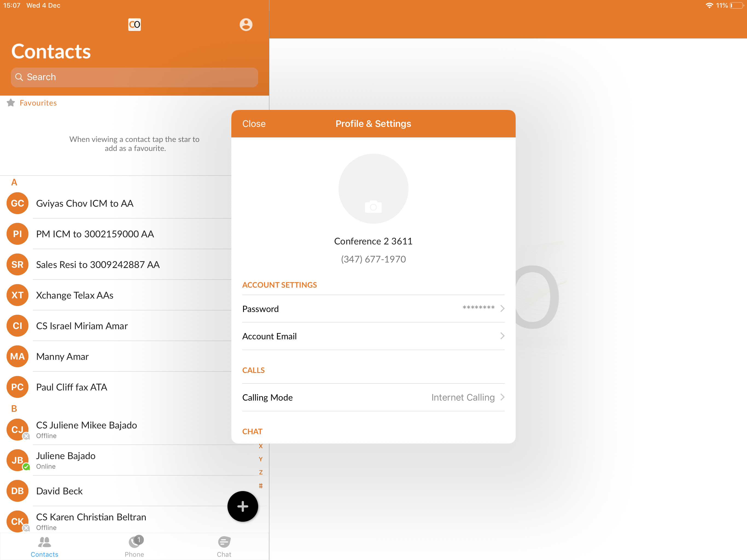Viewport: 747px width, 560px height.
Task: Tap the CI contact avatar
Action: point(17,326)
